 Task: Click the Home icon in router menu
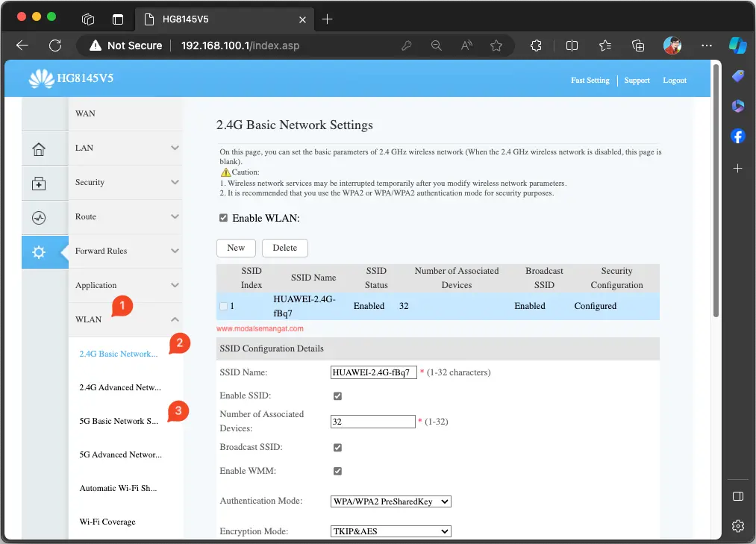pos(39,149)
